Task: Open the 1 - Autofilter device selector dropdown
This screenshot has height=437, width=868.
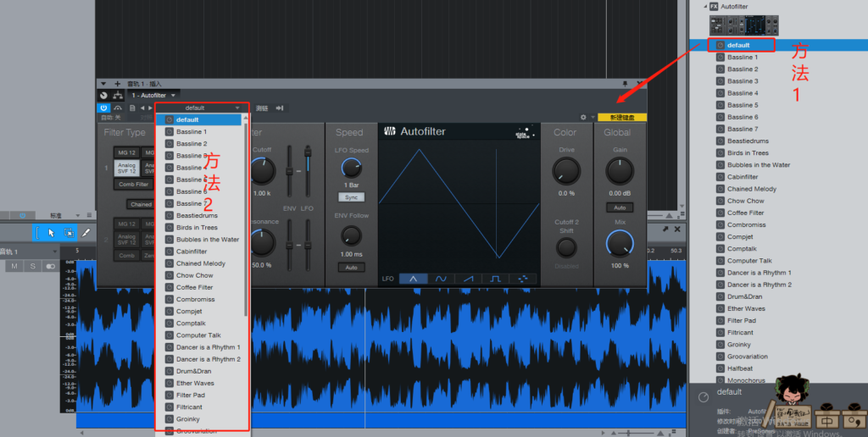Action: (x=154, y=95)
